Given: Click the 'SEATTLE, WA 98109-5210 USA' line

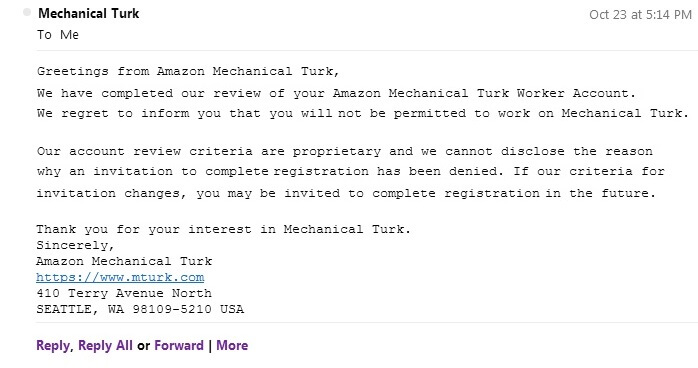Looking at the screenshot, I should (x=140, y=309).
